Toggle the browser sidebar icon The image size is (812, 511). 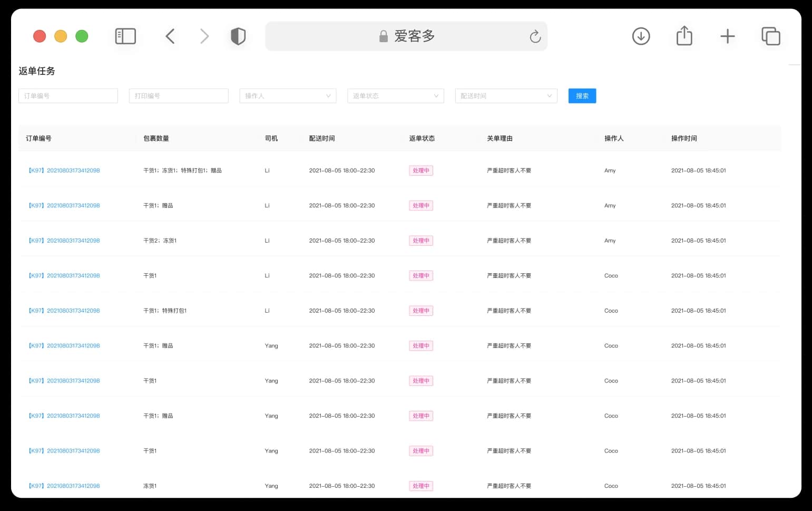point(125,36)
